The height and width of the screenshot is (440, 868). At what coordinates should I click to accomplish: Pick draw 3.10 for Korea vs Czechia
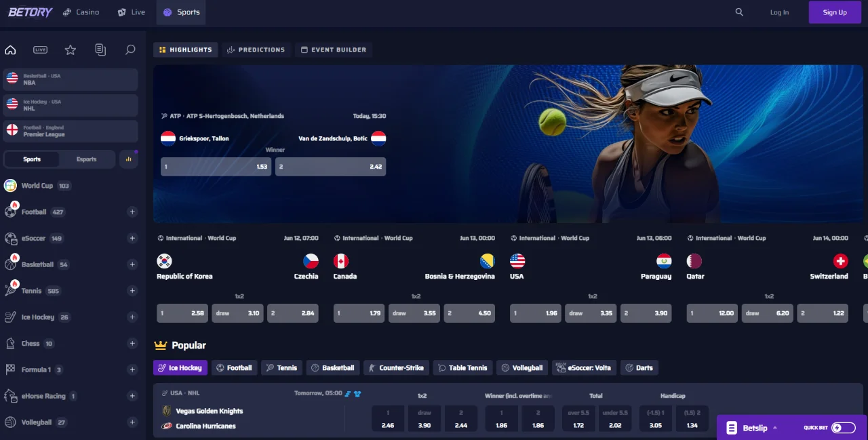(x=237, y=313)
